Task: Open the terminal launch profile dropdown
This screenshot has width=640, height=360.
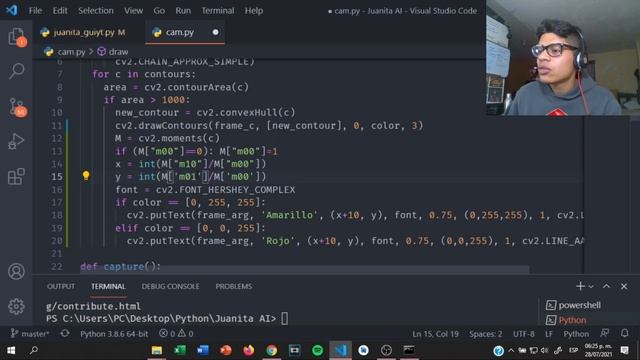Action: [x=591, y=287]
